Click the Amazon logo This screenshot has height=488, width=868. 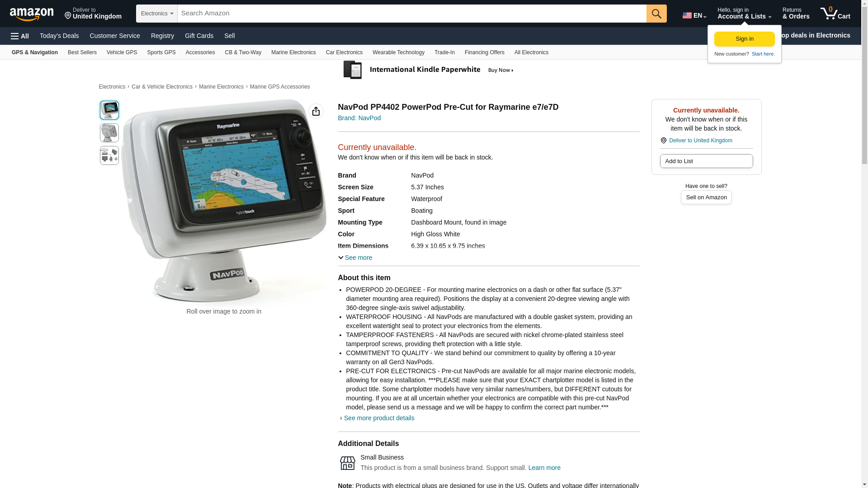tap(32, 14)
